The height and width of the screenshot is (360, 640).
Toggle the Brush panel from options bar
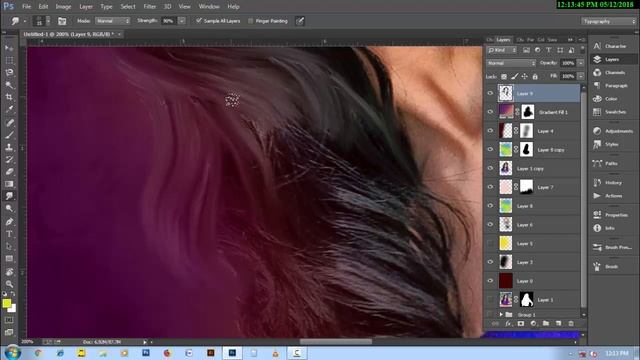tap(62, 21)
